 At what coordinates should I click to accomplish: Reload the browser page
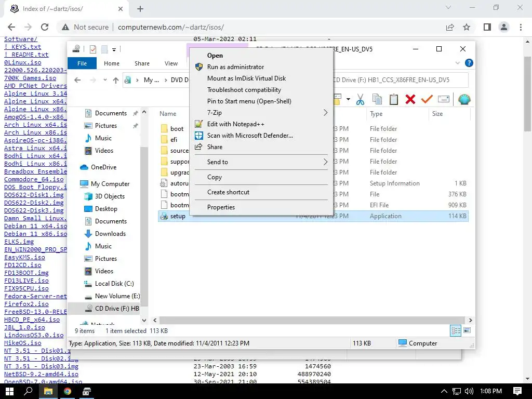click(x=45, y=27)
